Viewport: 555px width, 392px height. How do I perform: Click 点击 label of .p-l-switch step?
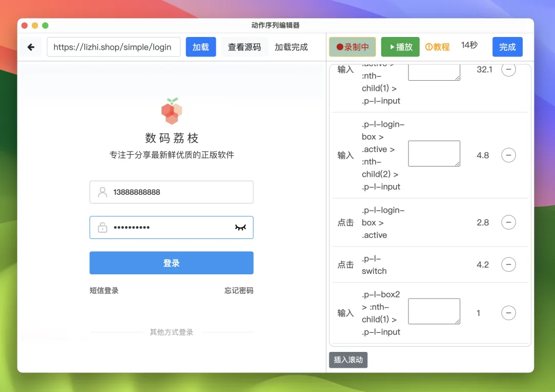click(345, 265)
